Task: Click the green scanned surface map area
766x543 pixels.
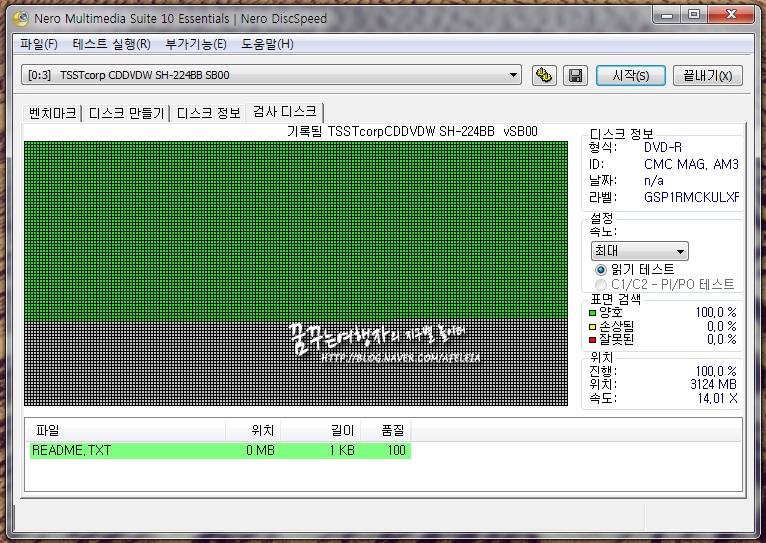Action: 296,231
